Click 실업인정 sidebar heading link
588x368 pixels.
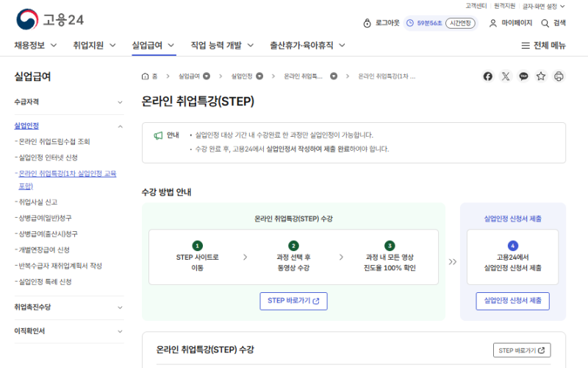click(x=26, y=126)
